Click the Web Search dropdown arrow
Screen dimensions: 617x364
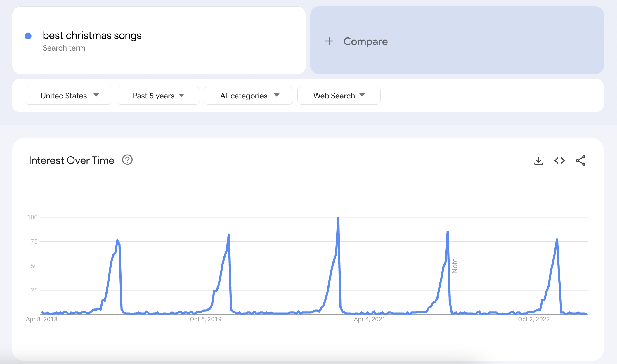click(x=362, y=95)
